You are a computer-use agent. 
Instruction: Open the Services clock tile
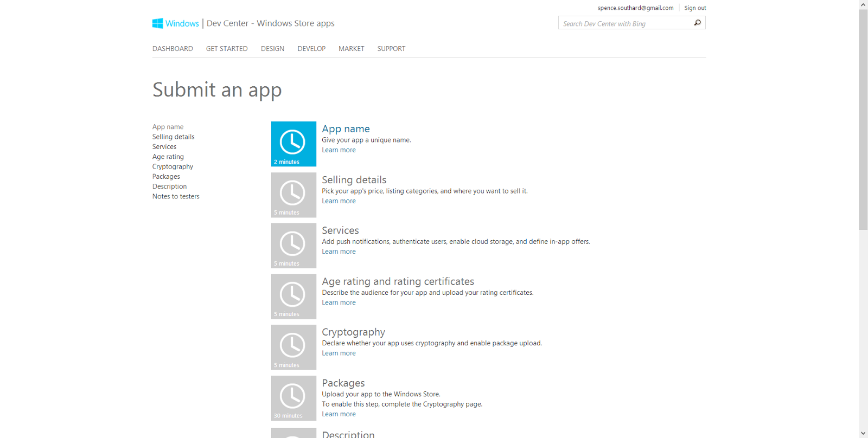click(293, 246)
